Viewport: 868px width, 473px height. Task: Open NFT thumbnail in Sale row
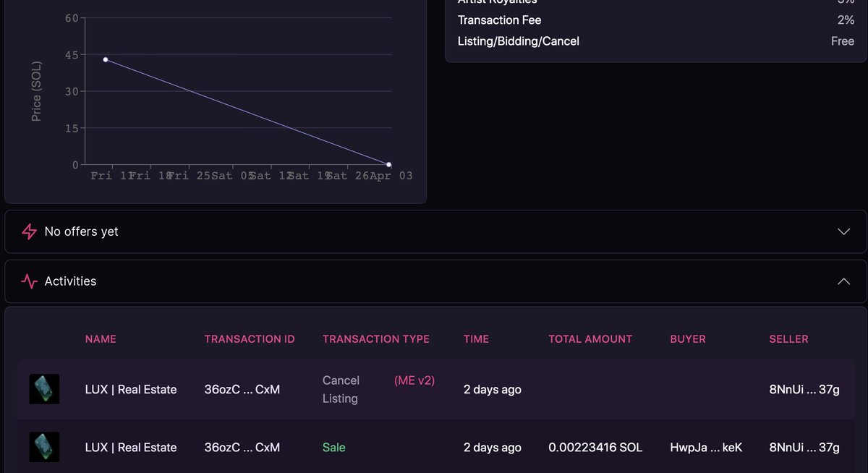click(44, 447)
